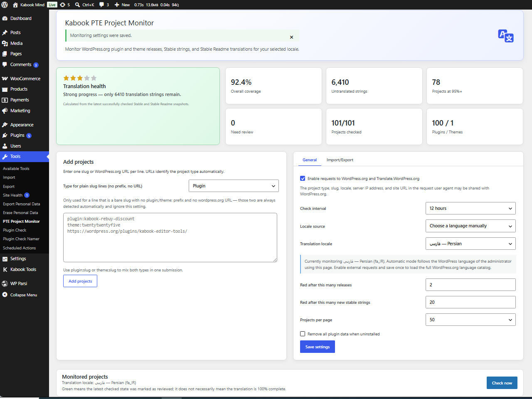Open Pages from the sidebar
This screenshot has width=532, height=399.
[25, 54]
